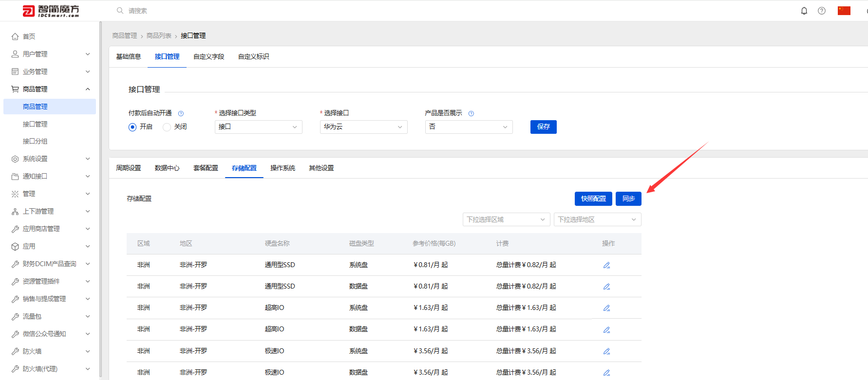This screenshot has height=380, width=868.
Task: Click the 快照配置 button
Action: 593,199
